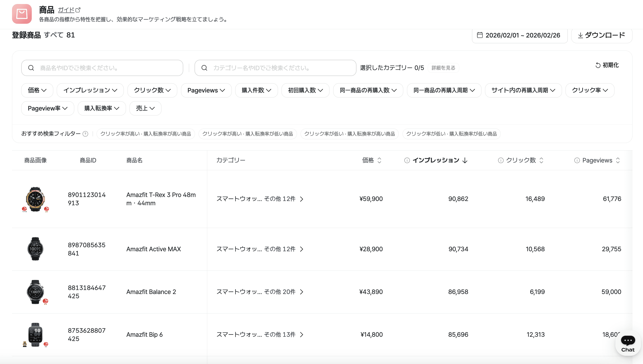Click the ダウンロード button

coord(601,35)
